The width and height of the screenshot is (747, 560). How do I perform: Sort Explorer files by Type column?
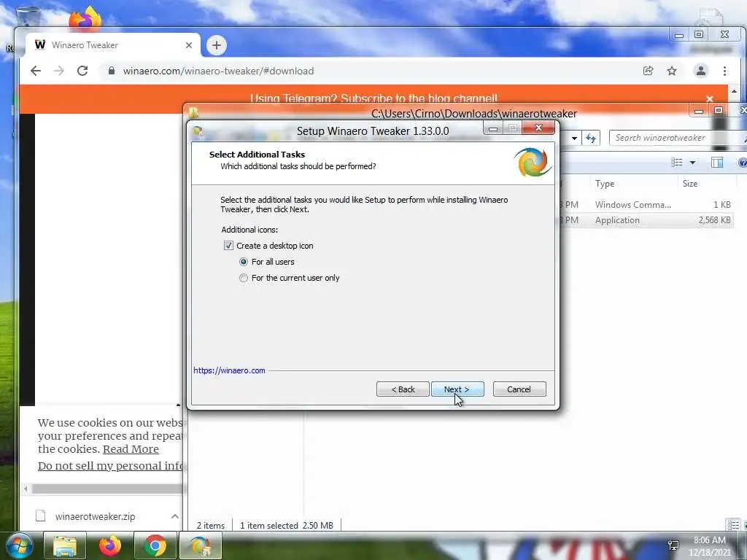coord(634,183)
